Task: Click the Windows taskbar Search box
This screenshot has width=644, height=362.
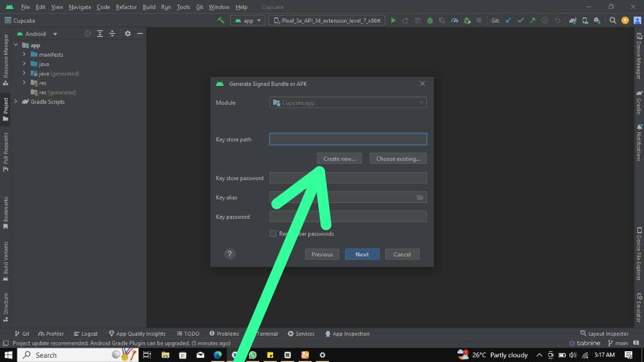Action: 78,355
